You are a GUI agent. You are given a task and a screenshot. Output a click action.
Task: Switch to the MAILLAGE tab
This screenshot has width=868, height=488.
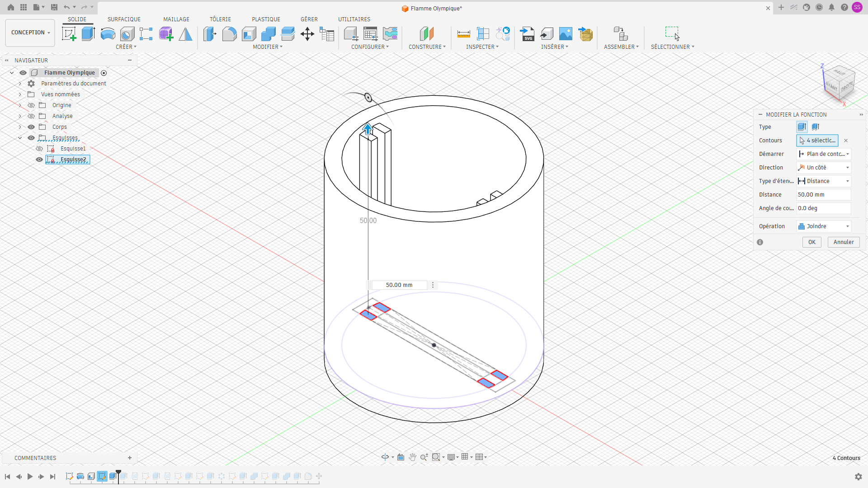pyautogui.click(x=176, y=19)
